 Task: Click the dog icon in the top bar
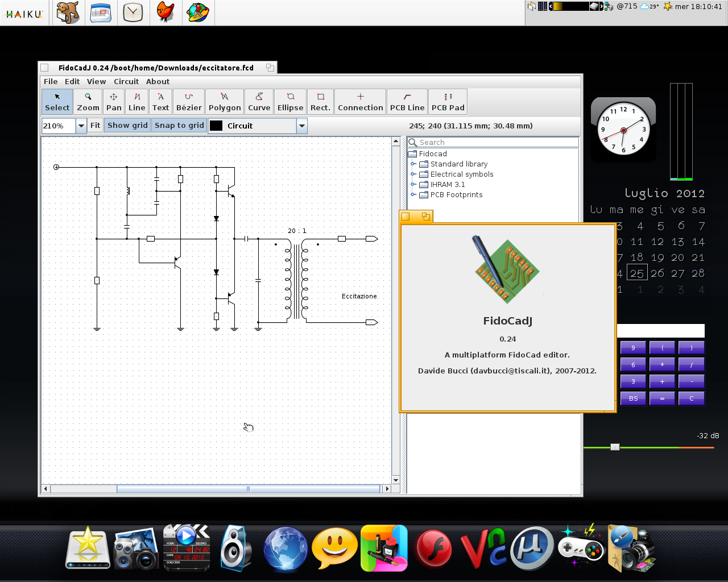coord(68,13)
